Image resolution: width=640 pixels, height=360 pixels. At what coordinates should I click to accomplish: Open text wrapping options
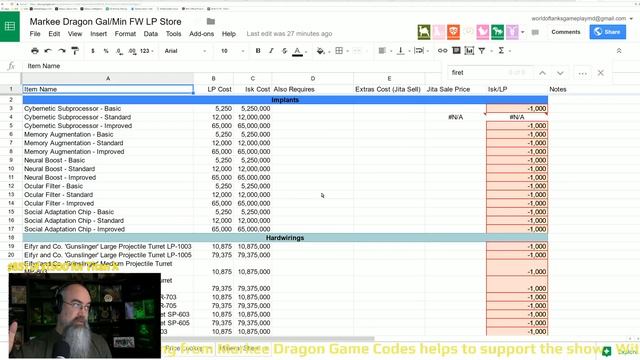pos(419,51)
